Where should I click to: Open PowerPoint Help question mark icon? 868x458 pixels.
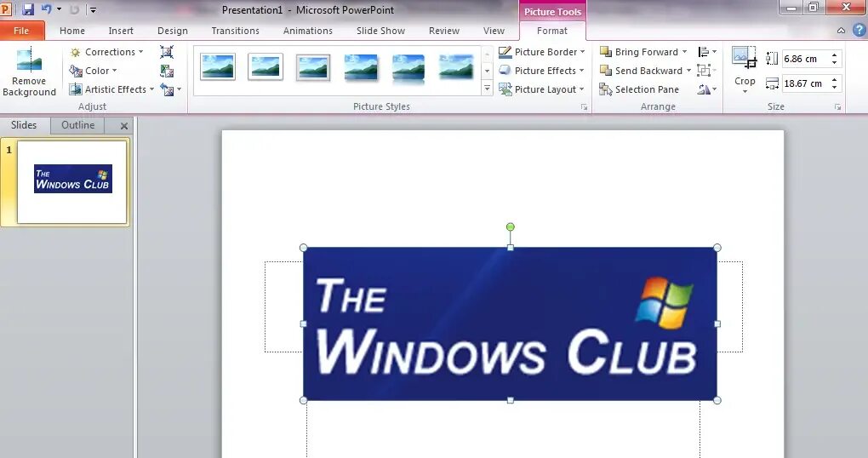click(859, 31)
